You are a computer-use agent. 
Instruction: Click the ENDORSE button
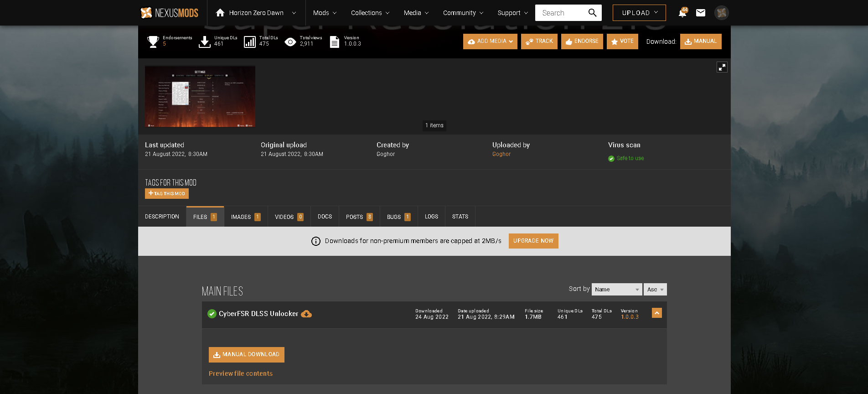coord(582,41)
